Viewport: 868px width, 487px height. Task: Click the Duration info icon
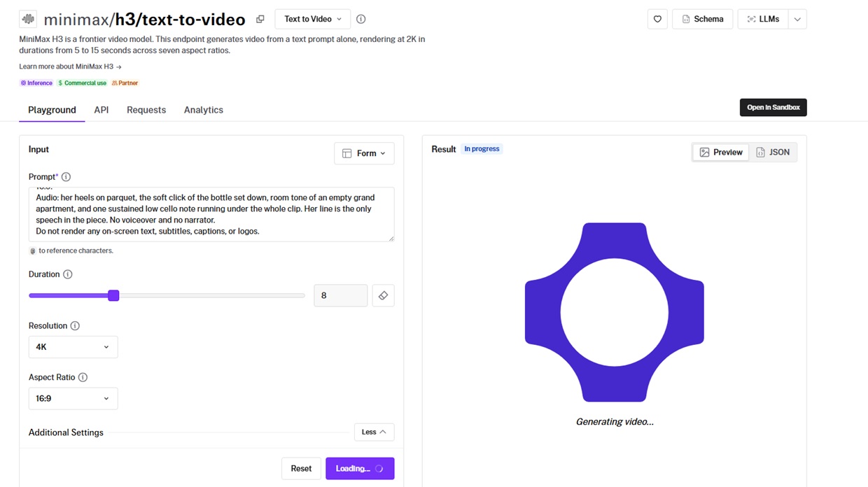(68, 274)
